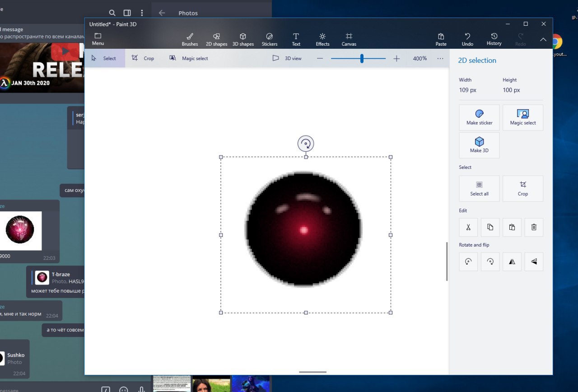This screenshot has height=392, width=578.
Task: Click the zoom slider handle
Action: [362, 58]
